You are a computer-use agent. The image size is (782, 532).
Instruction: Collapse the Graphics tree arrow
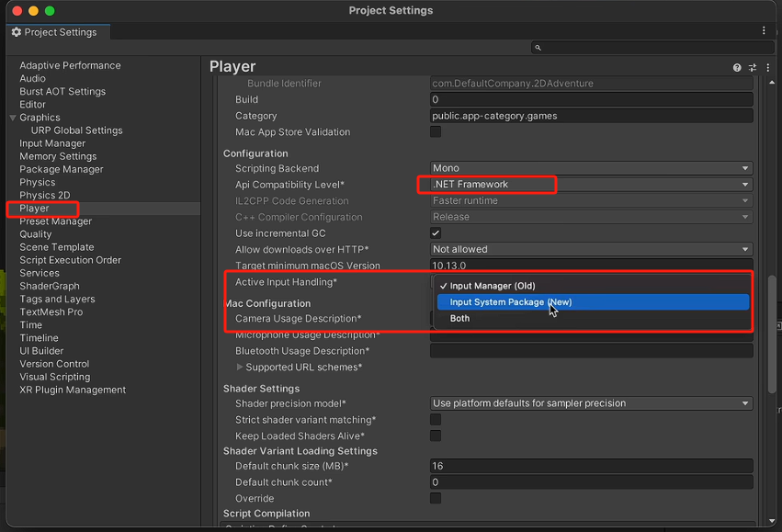(x=13, y=118)
